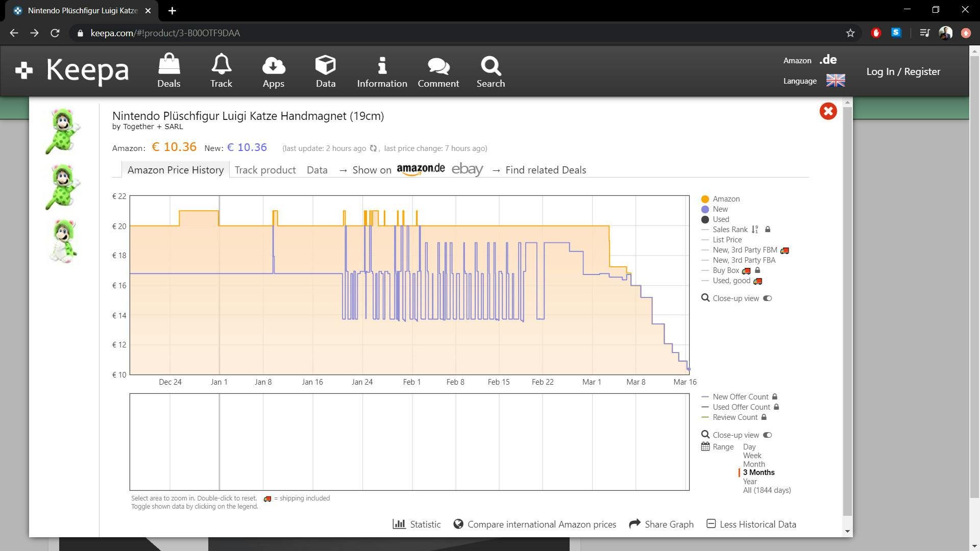Open Language flag selector
The width and height of the screenshot is (980, 551).
point(835,81)
